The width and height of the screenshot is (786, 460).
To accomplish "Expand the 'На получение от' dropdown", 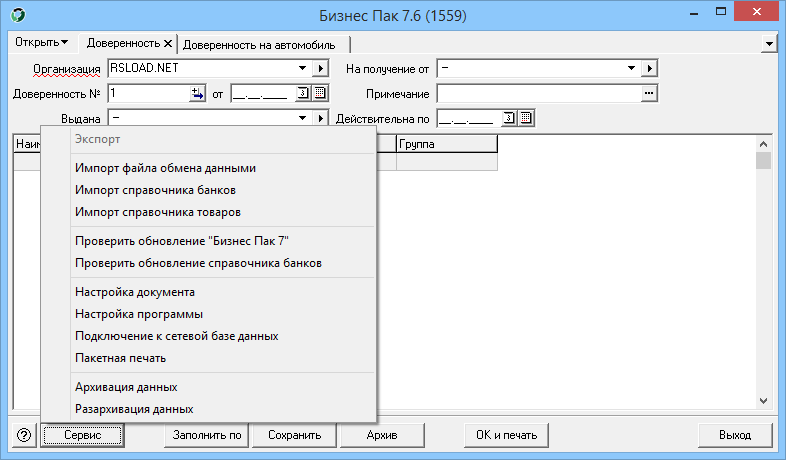I will 631,68.
